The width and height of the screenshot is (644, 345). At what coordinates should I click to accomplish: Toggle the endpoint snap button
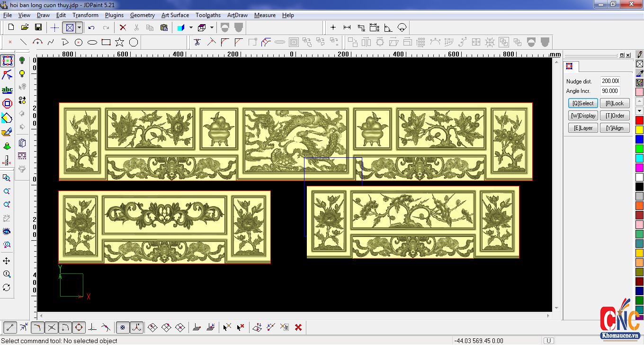pos(10,327)
